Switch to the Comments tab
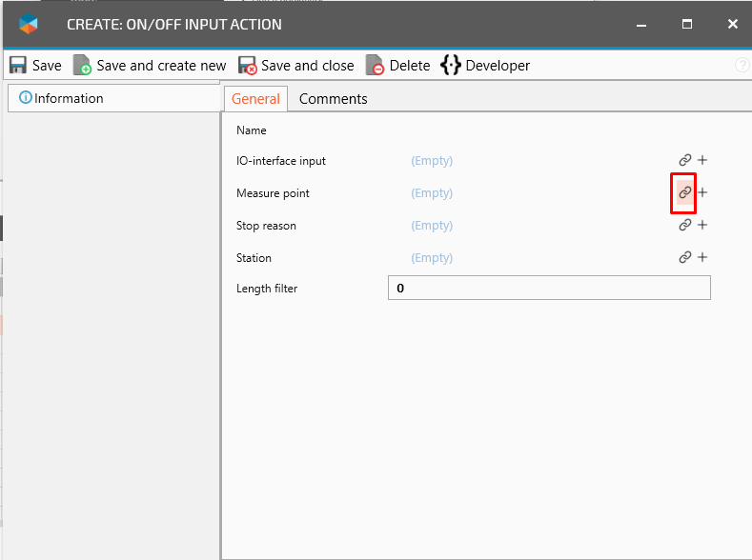752x560 pixels. [x=333, y=99]
